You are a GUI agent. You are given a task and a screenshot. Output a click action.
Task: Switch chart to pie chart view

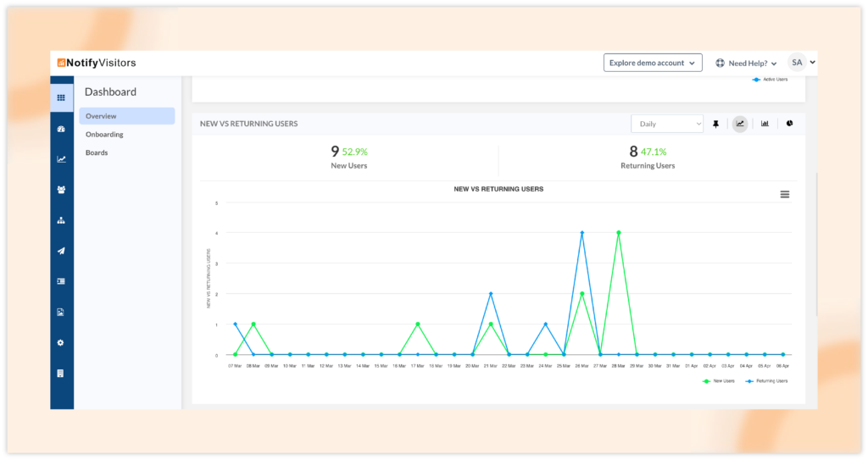pos(789,124)
